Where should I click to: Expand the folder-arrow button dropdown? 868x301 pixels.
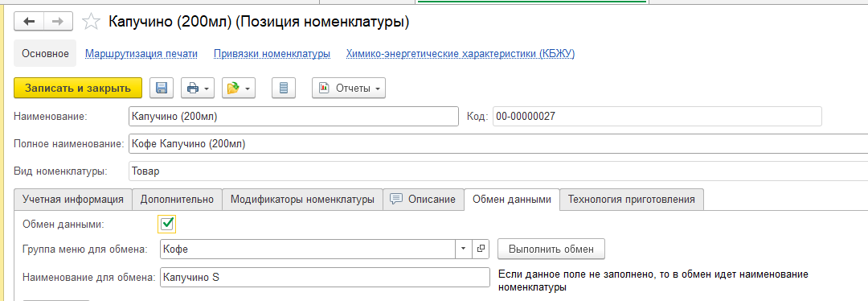[x=248, y=89]
